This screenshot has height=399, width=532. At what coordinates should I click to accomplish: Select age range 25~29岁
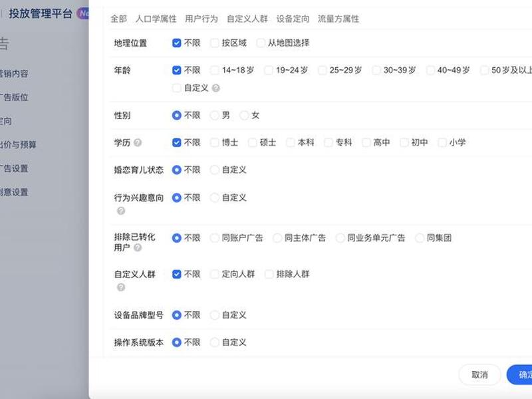[x=323, y=70]
